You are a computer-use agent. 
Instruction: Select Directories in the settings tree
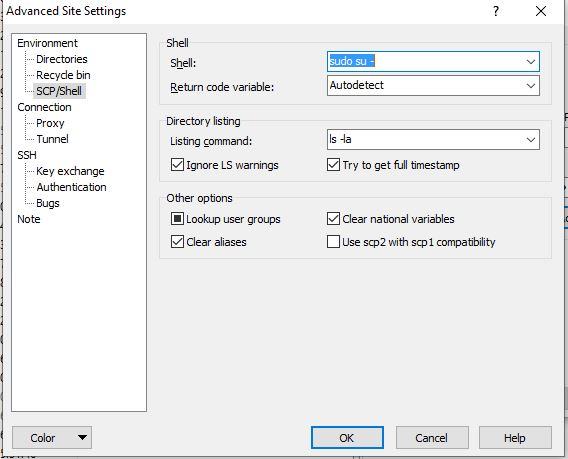pyautogui.click(x=62, y=59)
